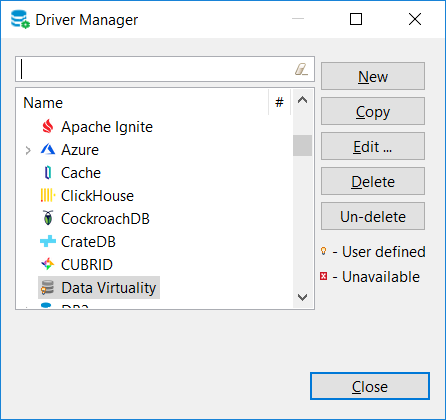Close the Driver Manager dialog
This screenshot has height=420, width=446.
click(x=370, y=386)
